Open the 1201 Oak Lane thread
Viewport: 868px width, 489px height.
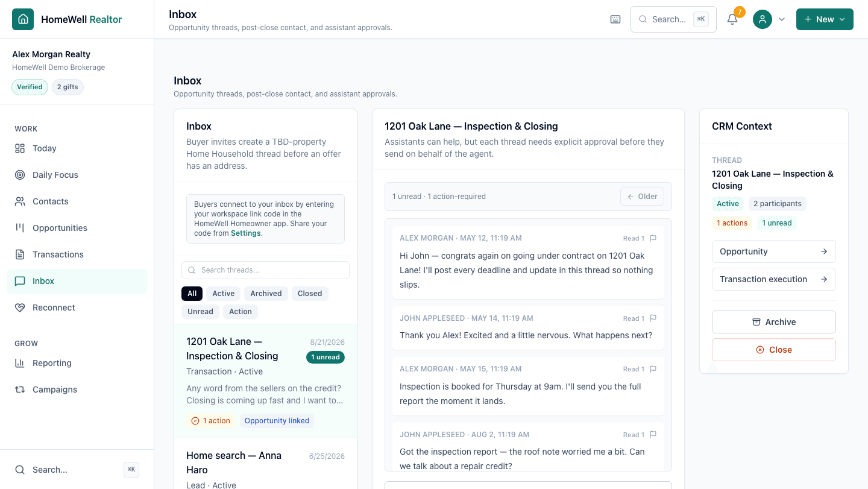pyautogui.click(x=265, y=381)
